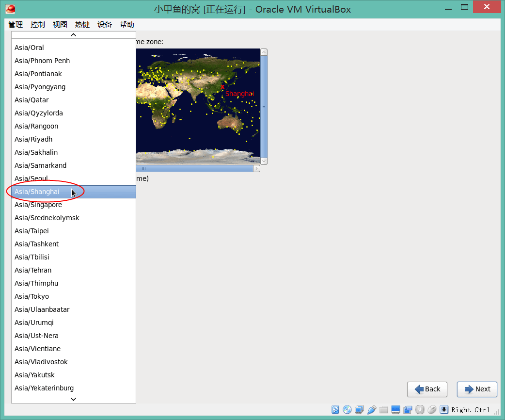Viewport: 505px width, 420px height.
Task: Click the keyboard capture arrow icon
Action: [444, 410]
